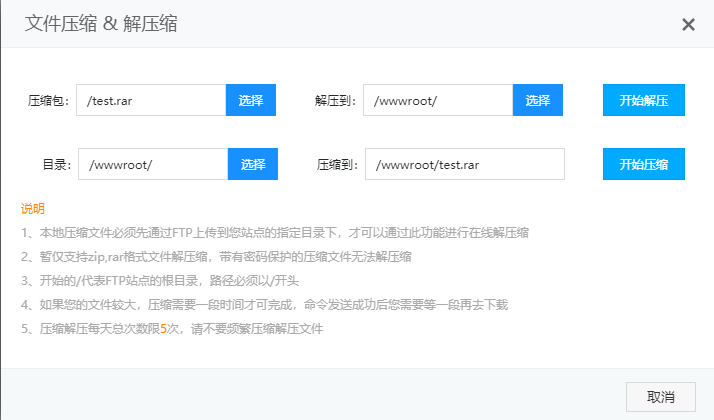The width and height of the screenshot is (714, 420).
Task: Click the 目录 input showing /wwwroot/
Action: [x=152, y=164]
